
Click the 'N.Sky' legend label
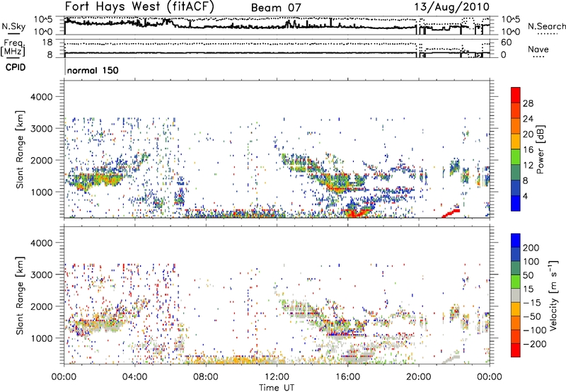[13, 26]
